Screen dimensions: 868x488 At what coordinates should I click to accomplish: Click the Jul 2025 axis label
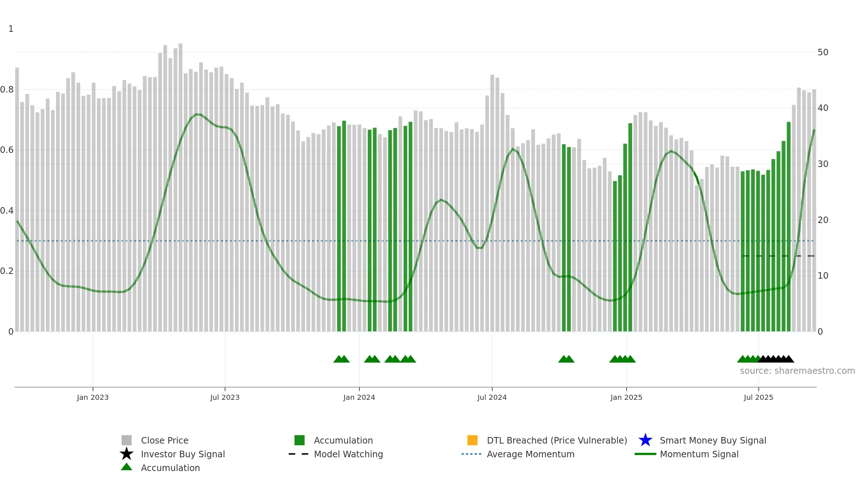coord(758,397)
